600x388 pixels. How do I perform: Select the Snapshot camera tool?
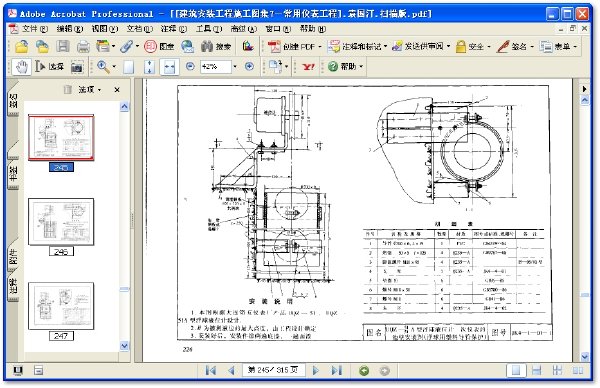[x=77, y=67]
